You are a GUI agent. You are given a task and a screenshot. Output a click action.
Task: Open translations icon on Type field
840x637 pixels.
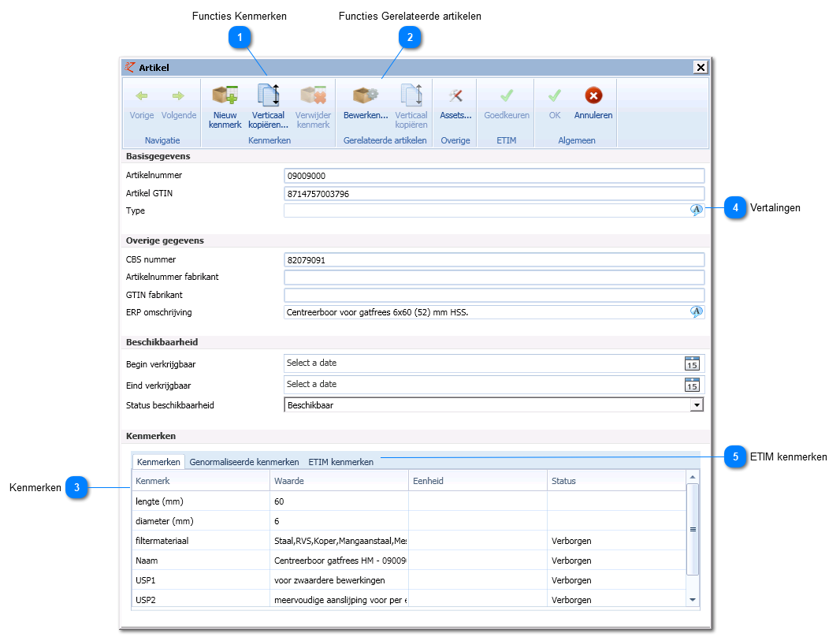pos(696,210)
